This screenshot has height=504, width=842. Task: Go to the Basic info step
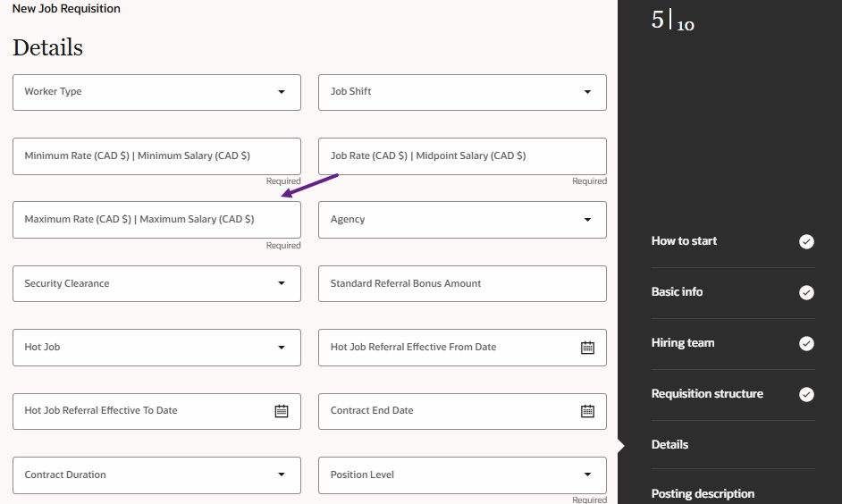click(x=677, y=292)
